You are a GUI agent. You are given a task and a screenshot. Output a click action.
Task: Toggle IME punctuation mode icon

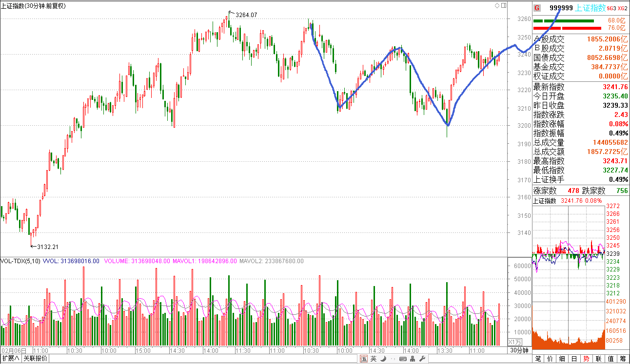393,359
